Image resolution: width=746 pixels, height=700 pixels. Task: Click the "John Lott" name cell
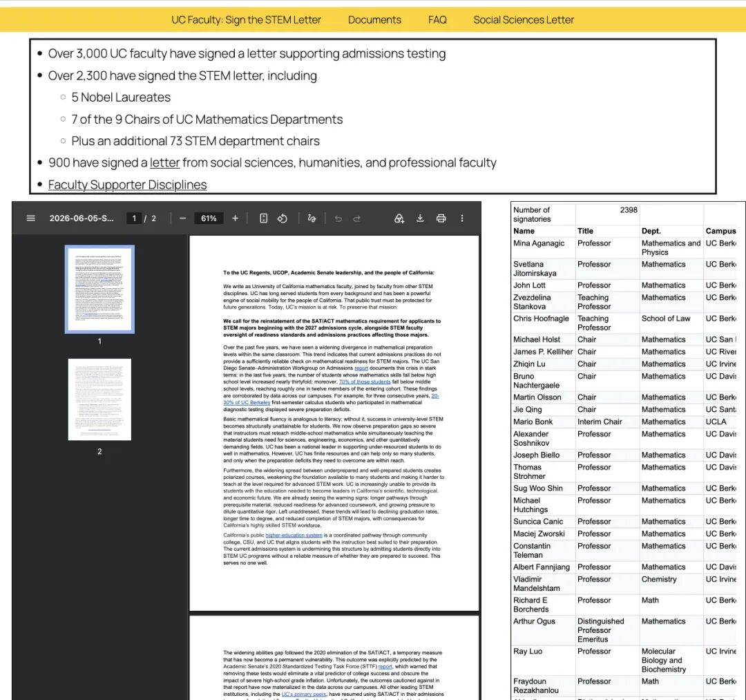click(x=543, y=285)
